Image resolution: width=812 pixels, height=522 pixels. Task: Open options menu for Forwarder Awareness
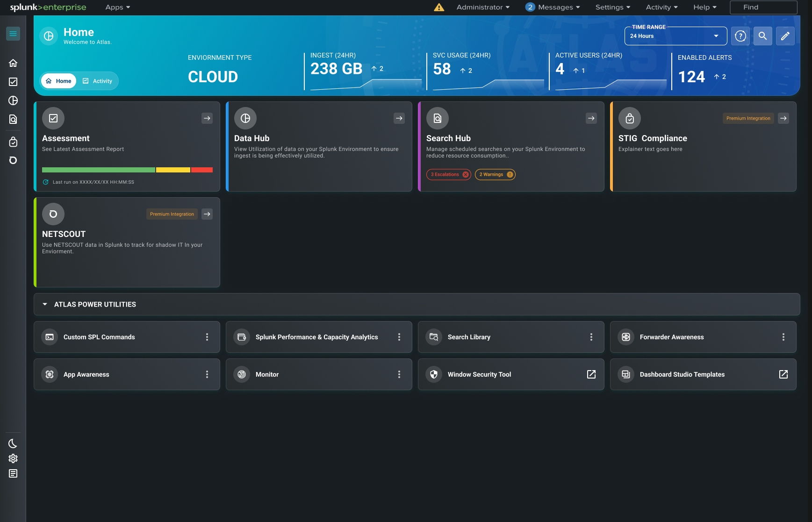tap(783, 337)
